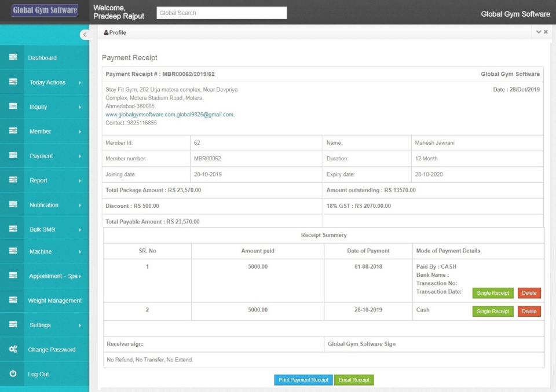Click the power icon beside Log Out
The width and height of the screenshot is (556, 392).
click(x=13, y=374)
